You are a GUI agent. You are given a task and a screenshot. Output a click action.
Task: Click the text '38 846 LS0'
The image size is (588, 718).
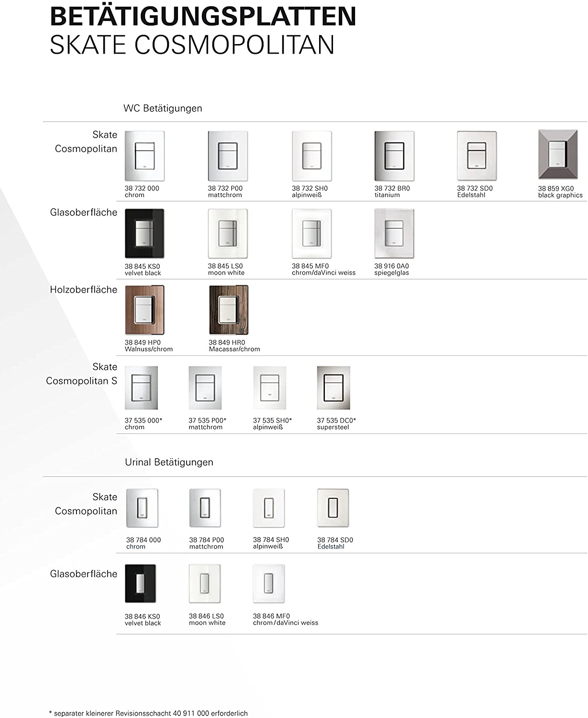[x=206, y=617]
